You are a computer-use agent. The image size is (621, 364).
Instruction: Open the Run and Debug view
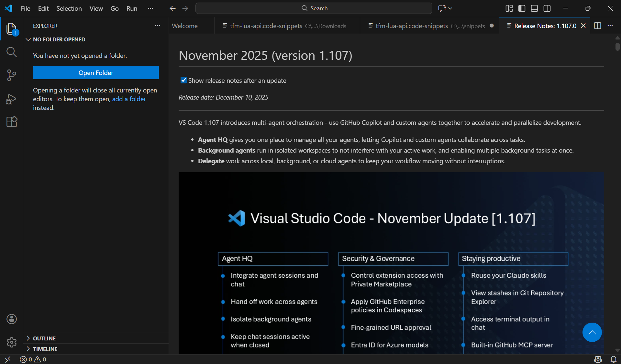click(12, 99)
